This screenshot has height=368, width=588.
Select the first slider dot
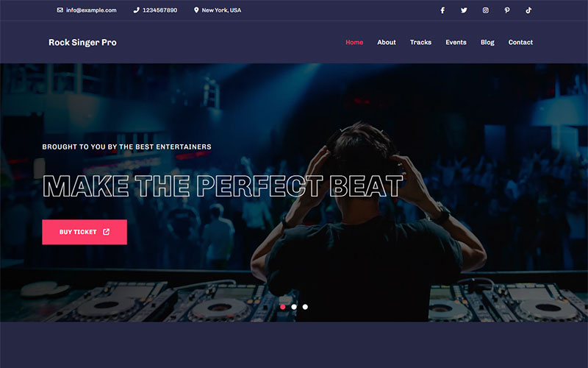tap(283, 307)
